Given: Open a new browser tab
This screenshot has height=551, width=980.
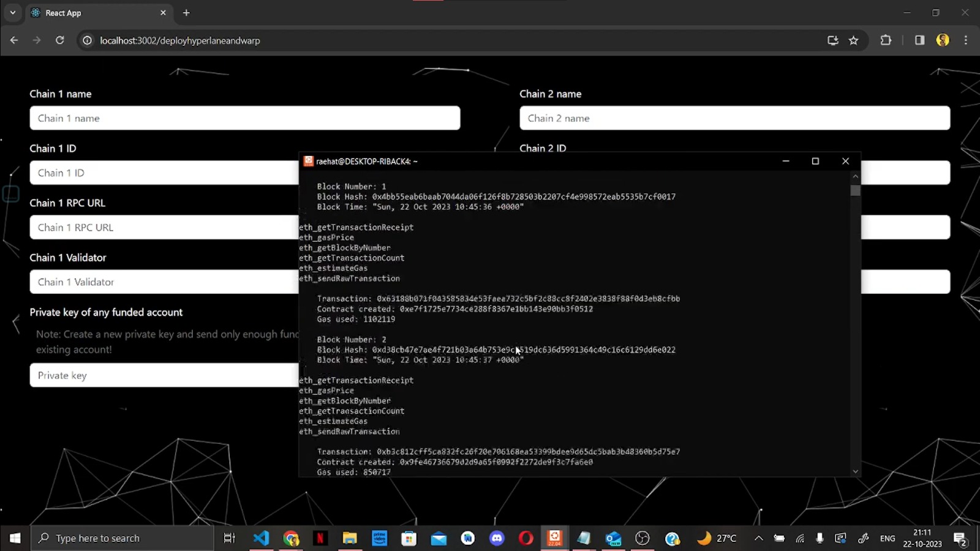Looking at the screenshot, I should pyautogui.click(x=186, y=13).
